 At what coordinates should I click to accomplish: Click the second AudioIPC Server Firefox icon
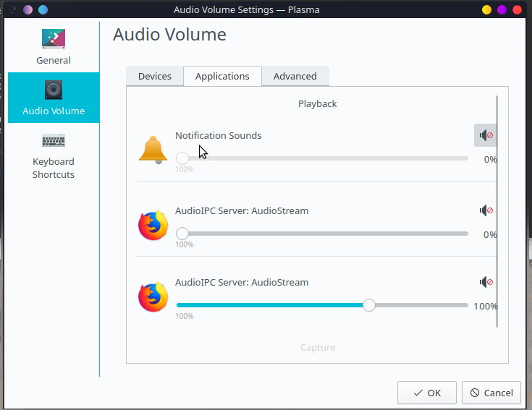click(153, 296)
